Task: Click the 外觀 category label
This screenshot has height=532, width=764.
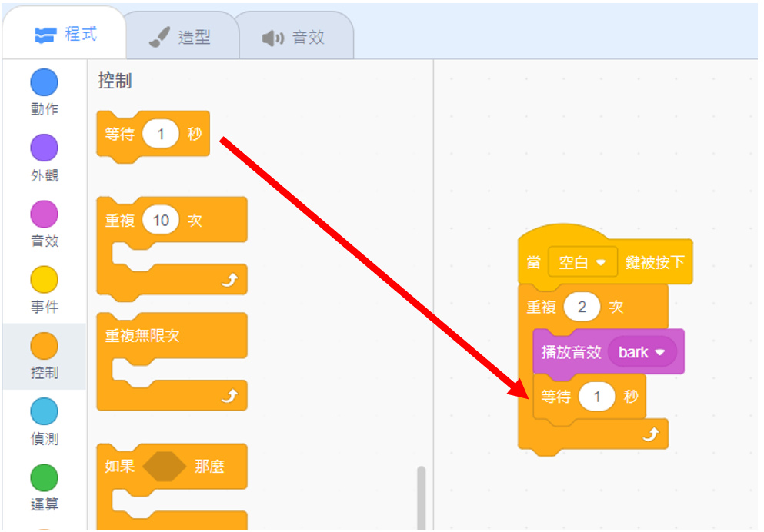Action: point(45,175)
